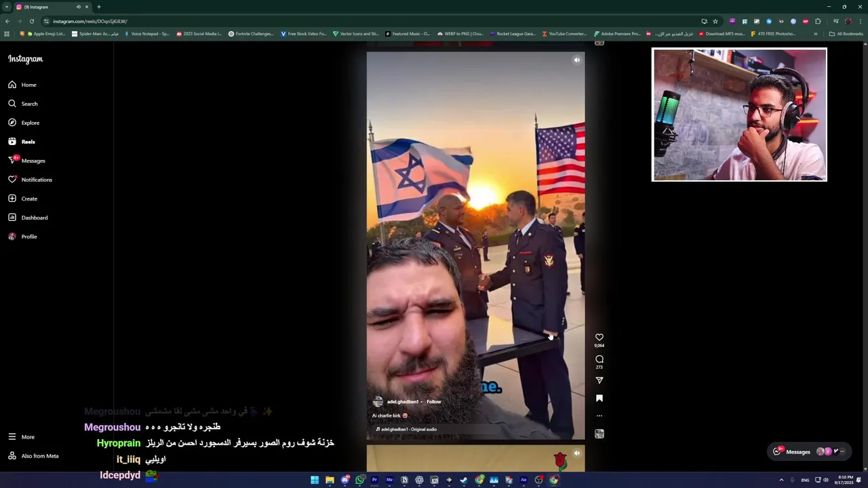Unmute the next reel below
868x488 pixels.
coord(576,453)
